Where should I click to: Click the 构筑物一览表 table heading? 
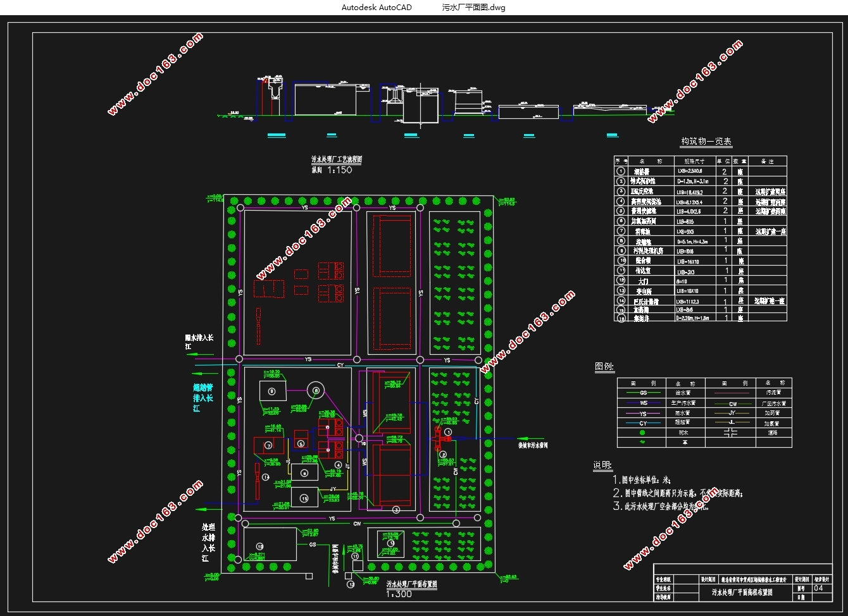(x=706, y=142)
